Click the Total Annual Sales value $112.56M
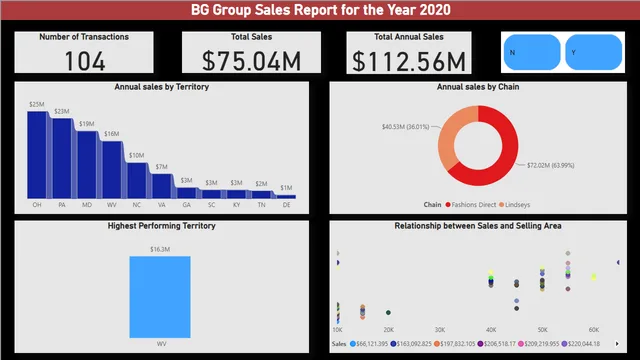 [409, 61]
